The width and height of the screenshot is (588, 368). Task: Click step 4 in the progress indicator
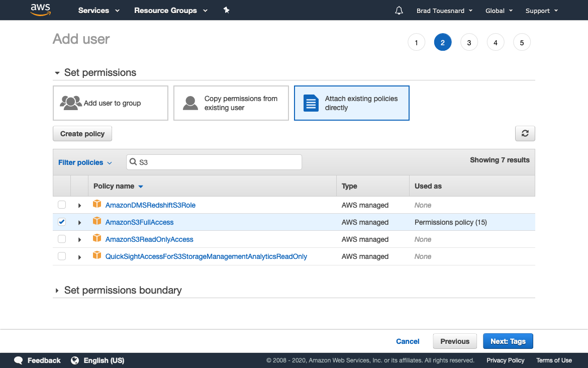click(x=496, y=42)
